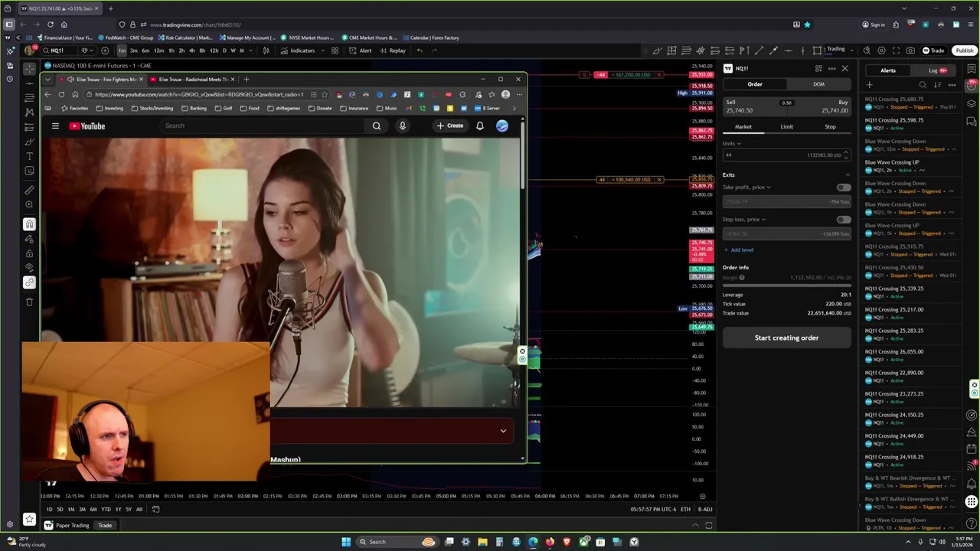Open the Trading layout dropdown arrow
The width and height of the screenshot is (980, 551).
(851, 51)
